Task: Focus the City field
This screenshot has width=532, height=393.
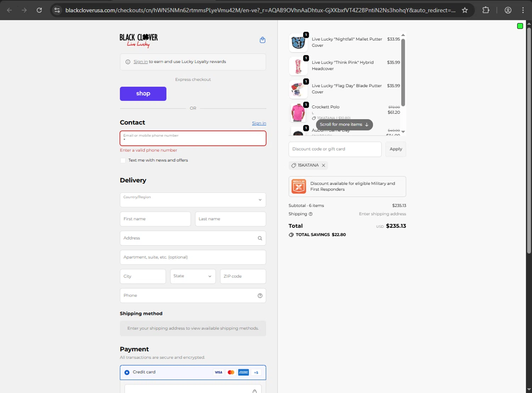Action: (143, 276)
